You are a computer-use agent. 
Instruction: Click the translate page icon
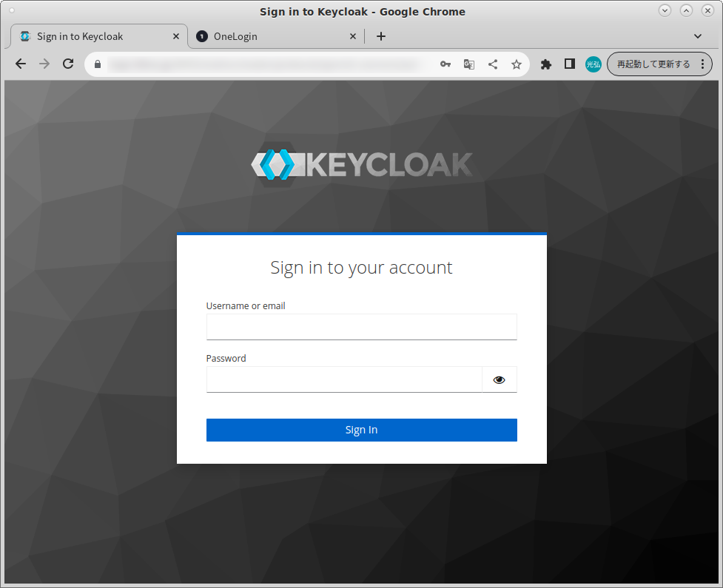(x=469, y=64)
